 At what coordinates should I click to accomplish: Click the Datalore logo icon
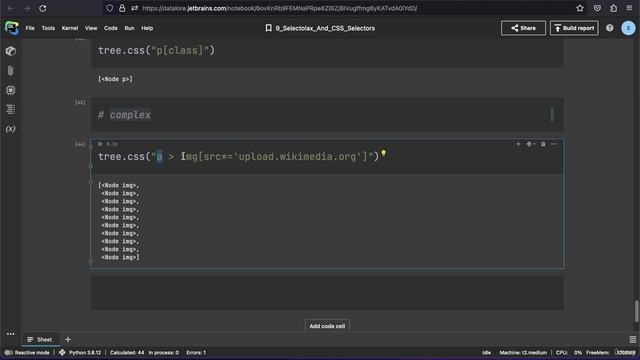(x=11, y=28)
